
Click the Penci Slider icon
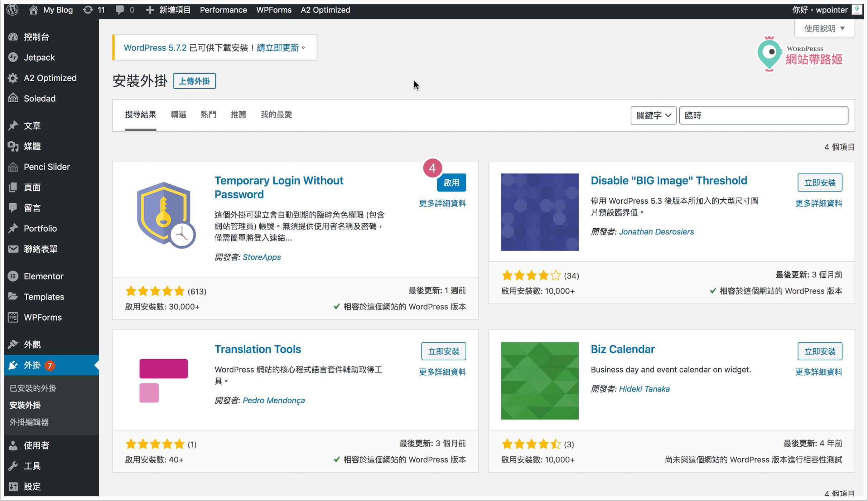pyautogui.click(x=13, y=167)
